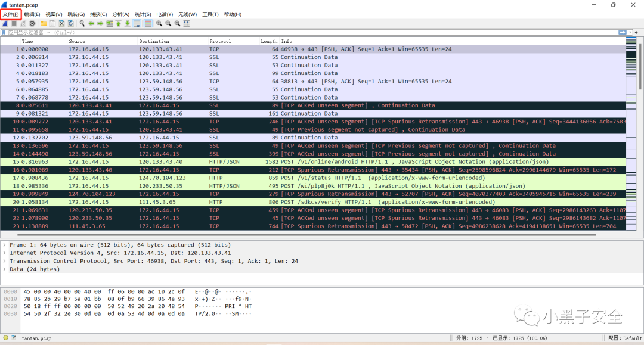Reset text to normal size icon

click(x=178, y=24)
